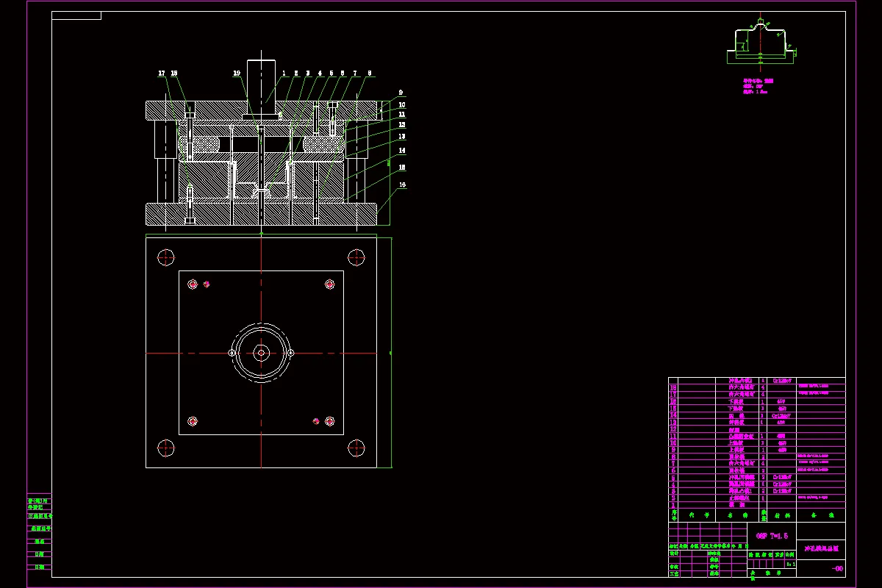Pick callout number 4 above section view
Viewport: 882px width, 588px height.
tap(320, 73)
